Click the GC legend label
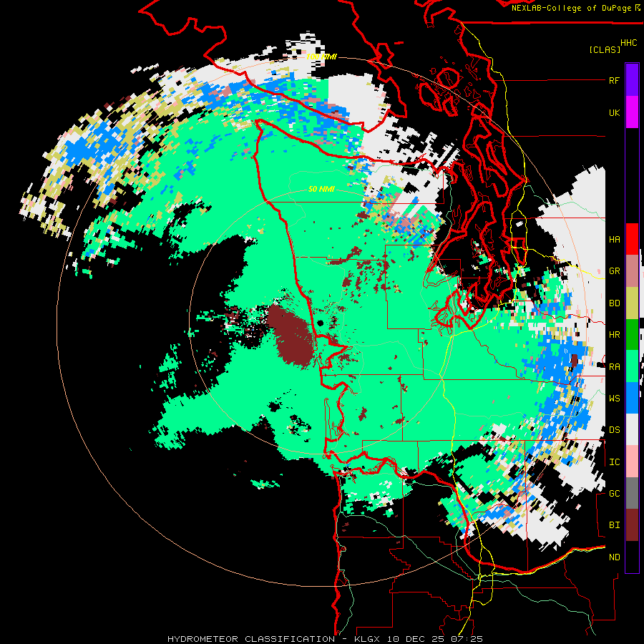The height and width of the screenshot is (644, 644). point(614,494)
